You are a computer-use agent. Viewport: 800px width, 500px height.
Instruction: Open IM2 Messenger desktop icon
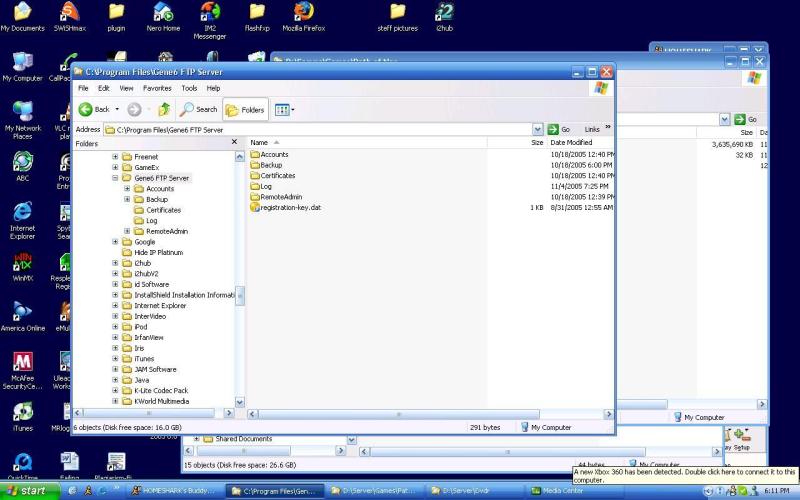click(x=210, y=20)
